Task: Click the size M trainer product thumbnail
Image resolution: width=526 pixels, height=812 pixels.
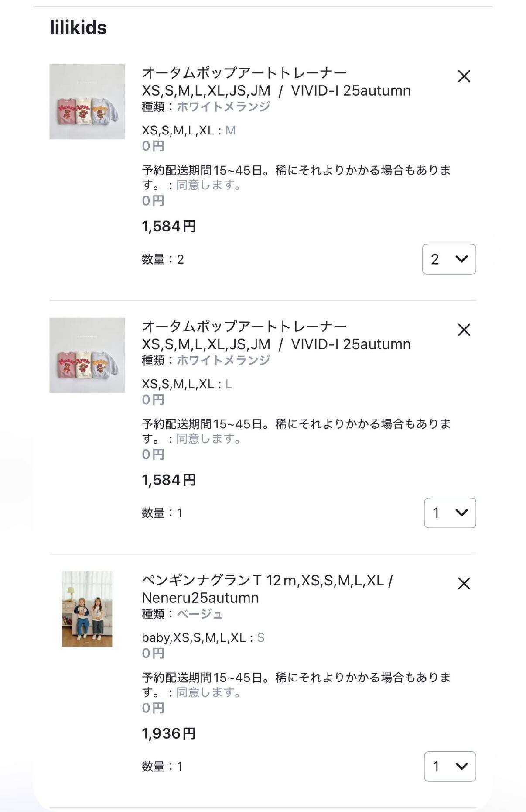Action: (x=87, y=102)
